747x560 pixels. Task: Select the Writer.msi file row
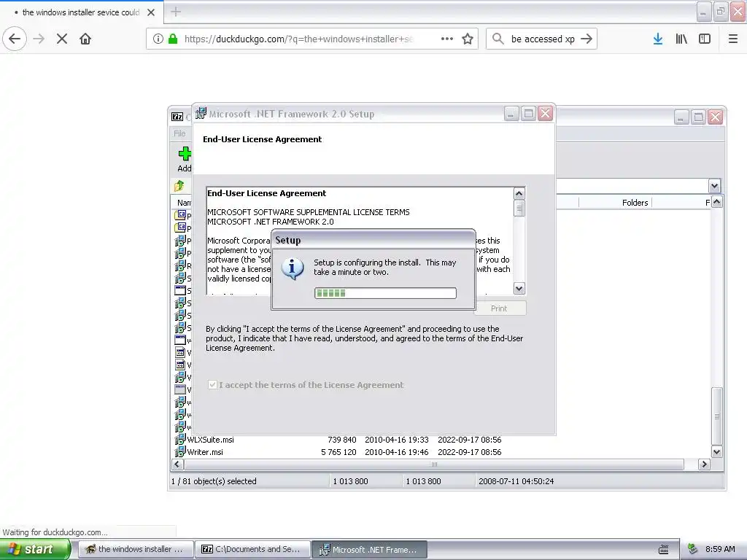tap(338, 452)
